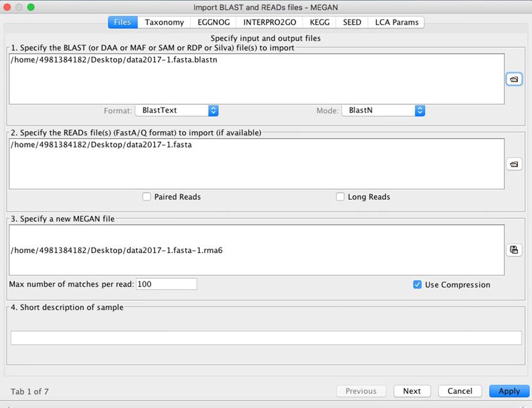
Task: Open the Mode BlastN dropdown
Action: point(384,110)
